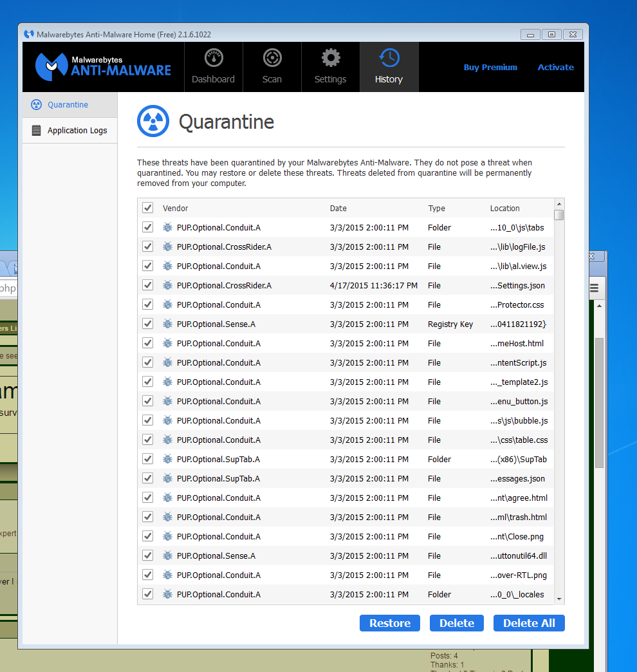Select the History tab
Image resolution: width=637 pixels, height=672 pixels.
[x=389, y=67]
